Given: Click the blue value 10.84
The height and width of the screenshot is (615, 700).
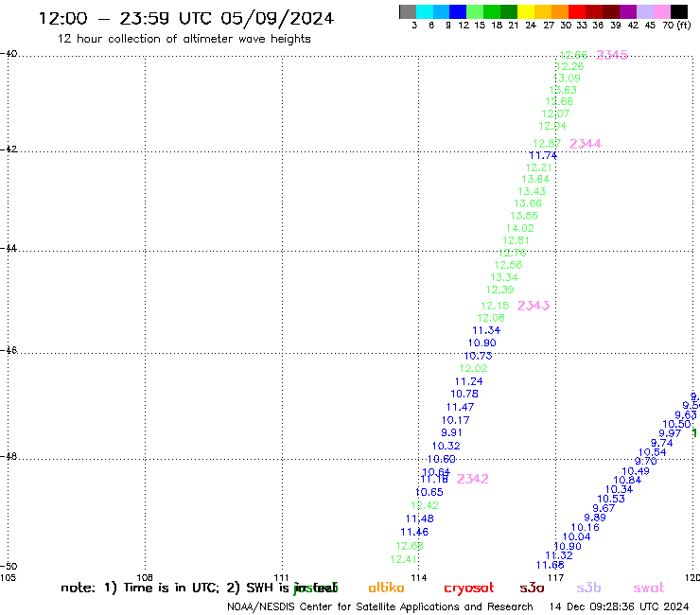Looking at the screenshot, I should (627, 480).
